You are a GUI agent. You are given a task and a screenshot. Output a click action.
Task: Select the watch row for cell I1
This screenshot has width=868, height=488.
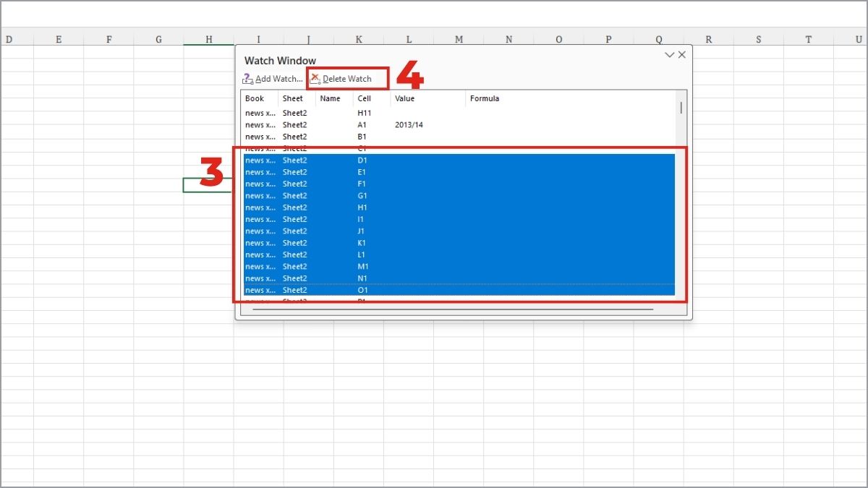[x=458, y=219]
